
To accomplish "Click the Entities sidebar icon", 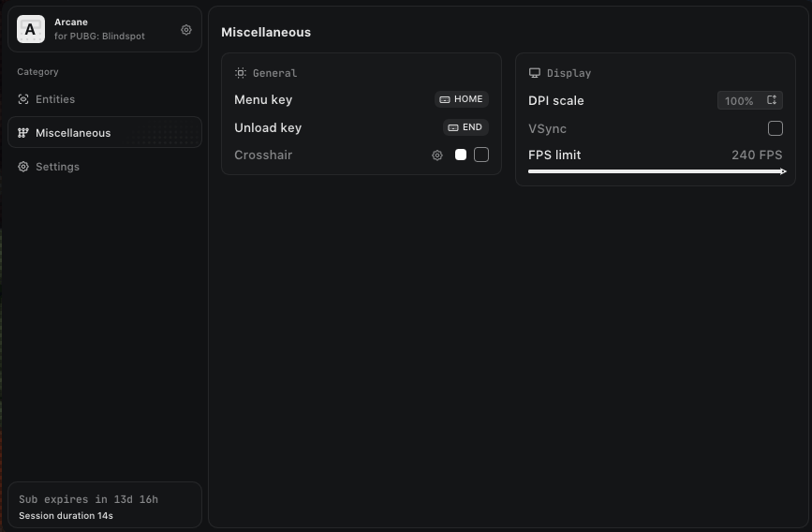I will [23, 99].
